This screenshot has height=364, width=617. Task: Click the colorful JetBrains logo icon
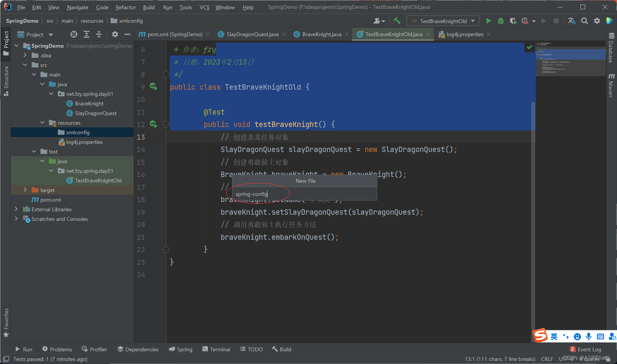click(609, 21)
